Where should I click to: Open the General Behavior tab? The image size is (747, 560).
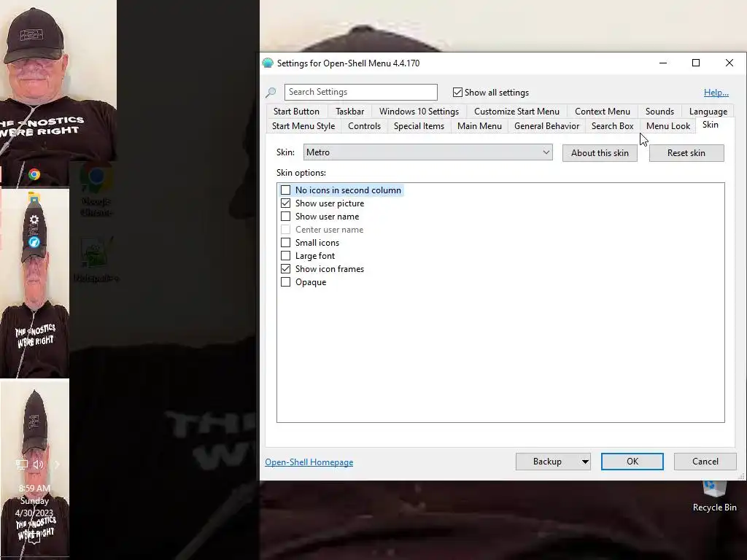point(546,126)
